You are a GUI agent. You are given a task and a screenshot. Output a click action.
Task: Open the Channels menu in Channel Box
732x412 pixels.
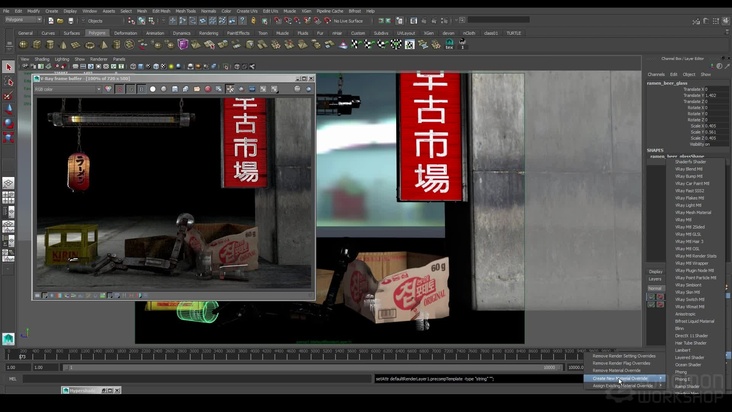click(x=656, y=75)
